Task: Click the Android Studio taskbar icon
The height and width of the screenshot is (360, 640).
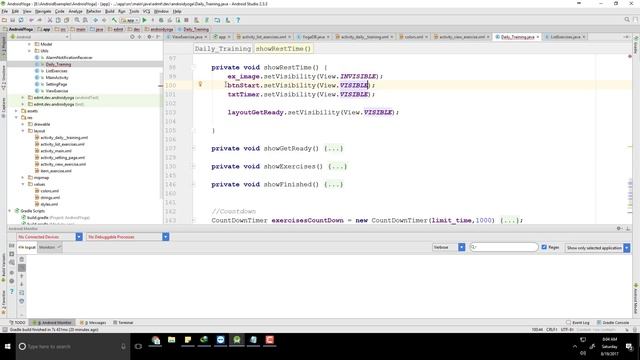Action: pyautogui.click(x=237, y=340)
